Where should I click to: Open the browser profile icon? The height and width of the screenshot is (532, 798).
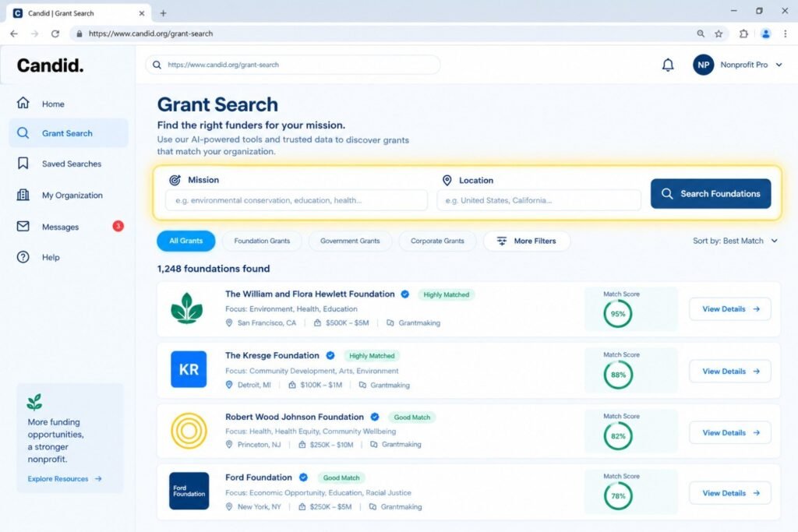[x=765, y=33]
